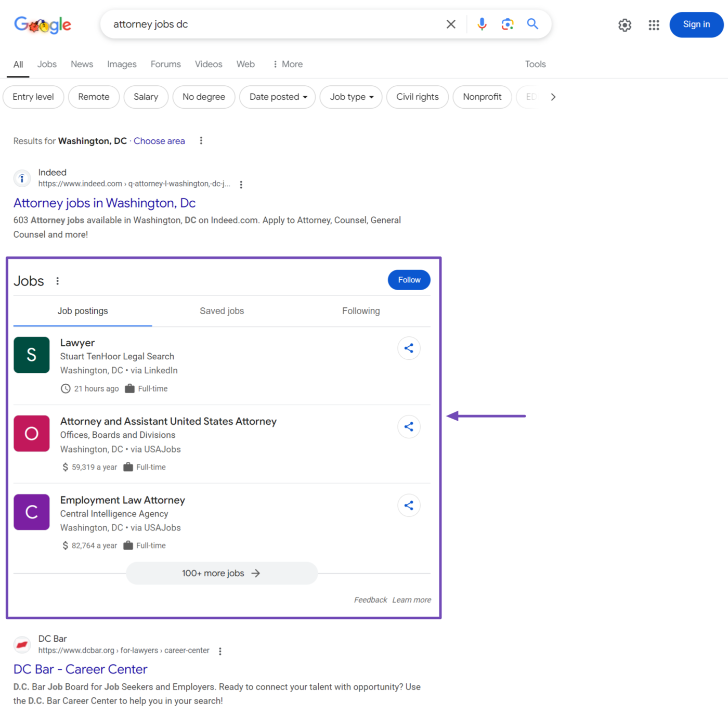Open the Lawyer job listing title
Image resolution: width=728 pixels, height=715 pixels.
tap(77, 343)
